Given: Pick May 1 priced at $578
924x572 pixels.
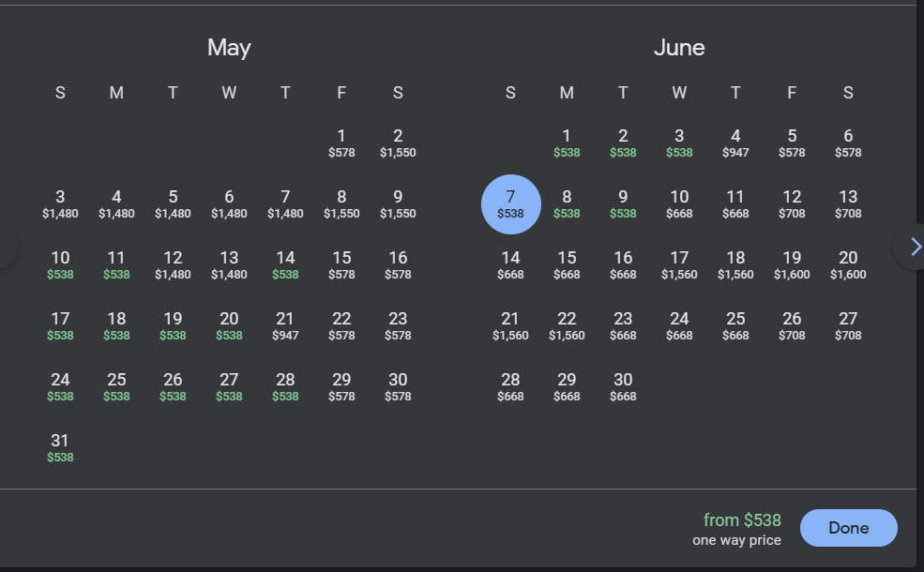Looking at the screenshot, I should [341, 143].
